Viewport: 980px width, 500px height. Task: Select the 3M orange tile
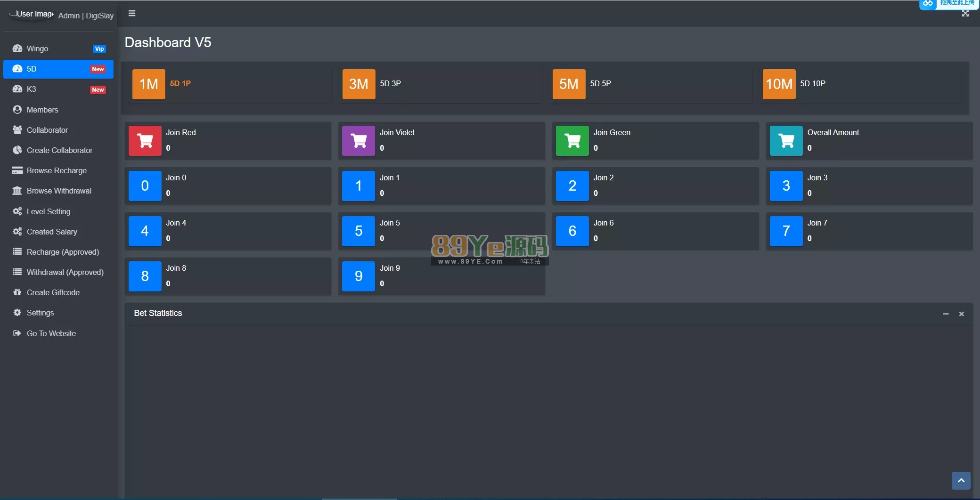click(x=359, y=84)
